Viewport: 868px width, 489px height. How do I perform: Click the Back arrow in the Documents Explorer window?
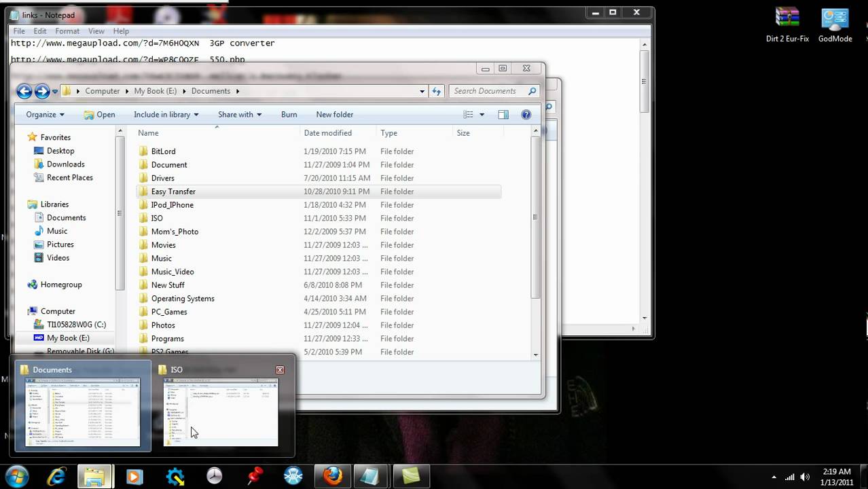tap(24, 91)
